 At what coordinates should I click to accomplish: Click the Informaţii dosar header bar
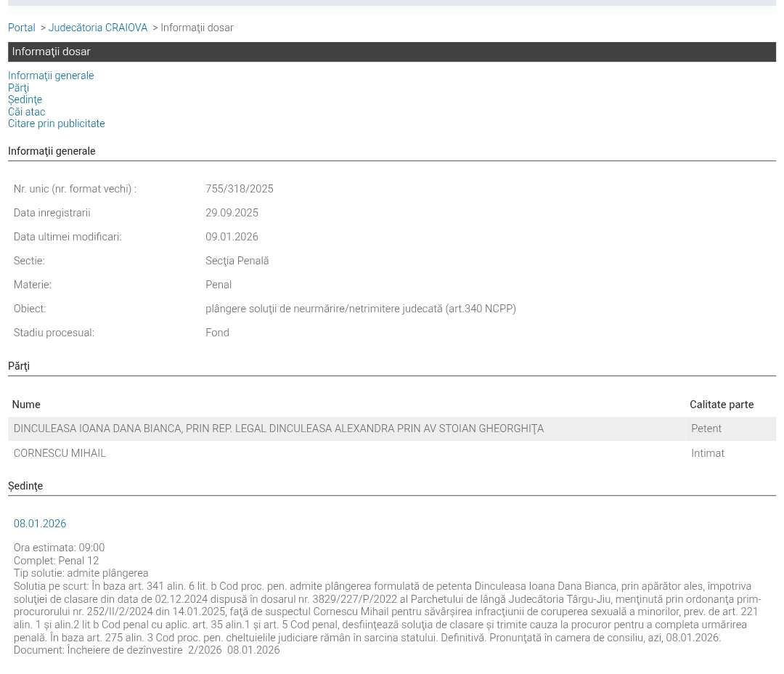click(392, 52)
